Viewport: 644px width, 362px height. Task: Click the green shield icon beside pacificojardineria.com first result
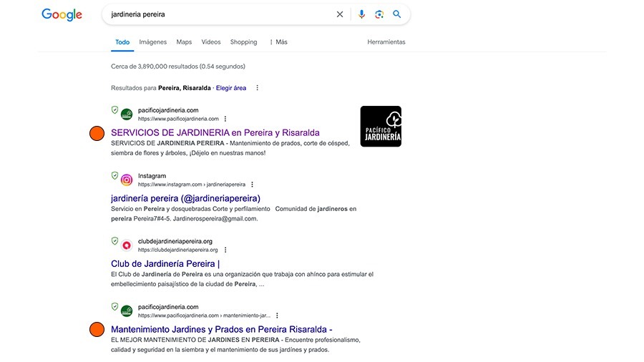[114, 110]
